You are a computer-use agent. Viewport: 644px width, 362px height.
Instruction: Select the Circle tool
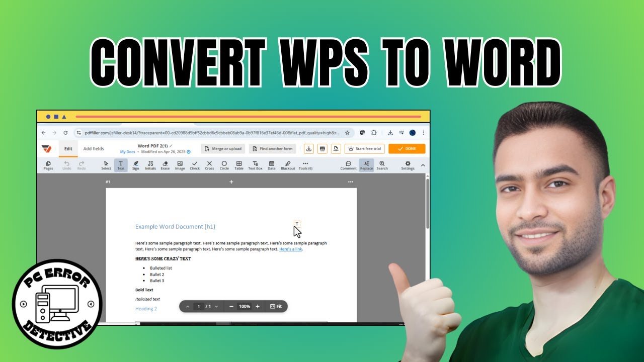coord(224,165)
